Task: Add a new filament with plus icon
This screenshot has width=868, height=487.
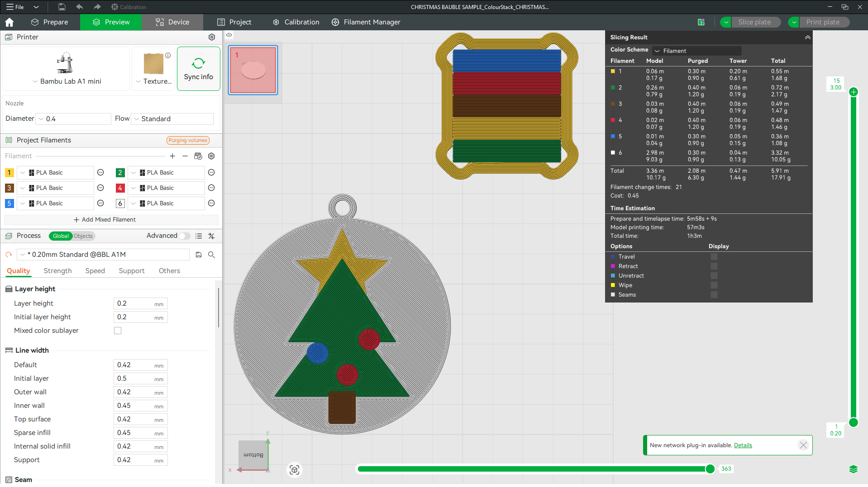Action: [x=172, y=156]
